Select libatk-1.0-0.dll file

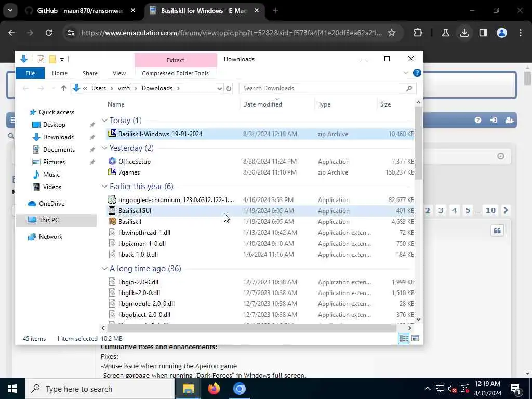[138, 254]
